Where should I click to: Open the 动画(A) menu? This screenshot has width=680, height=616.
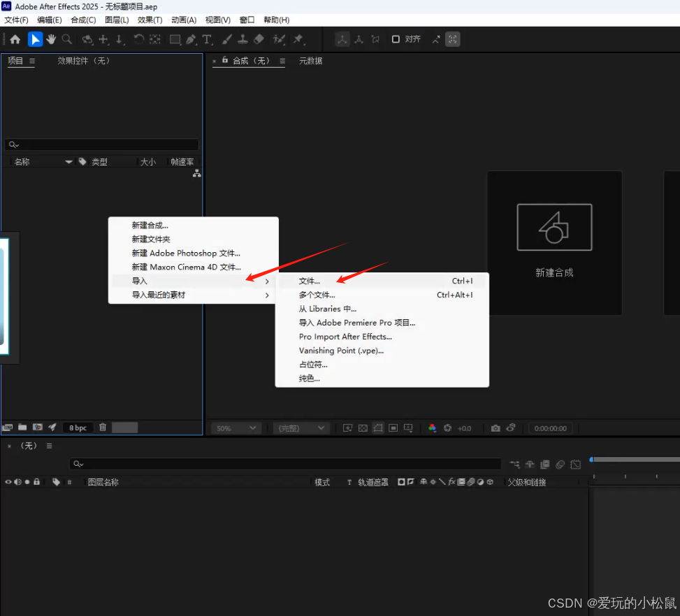click(x=184, y=20)
